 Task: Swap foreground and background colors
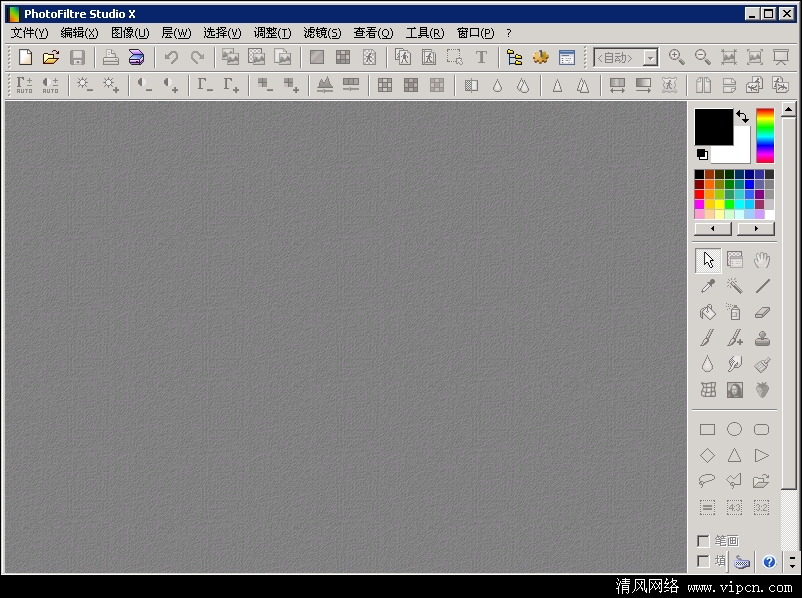tap(742, 117)
